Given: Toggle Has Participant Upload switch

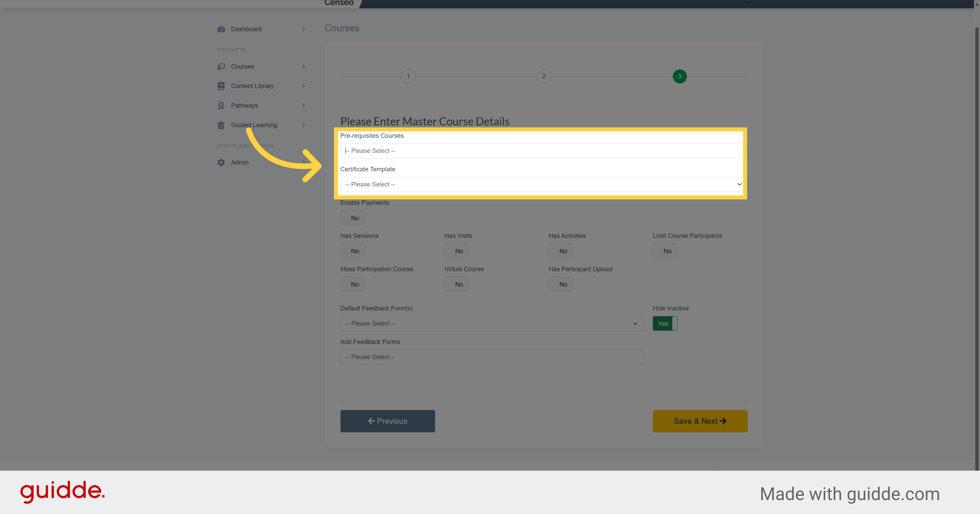Looking at the screenshot, I should click(561, 284).
